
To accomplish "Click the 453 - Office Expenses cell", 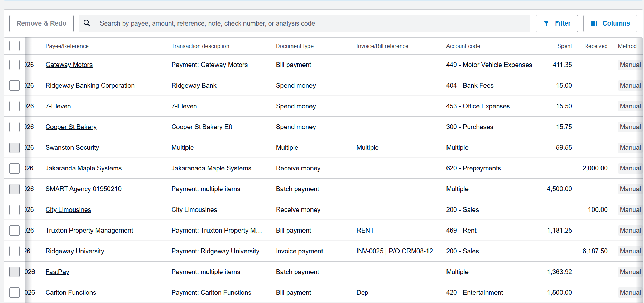I will (478, 106).
